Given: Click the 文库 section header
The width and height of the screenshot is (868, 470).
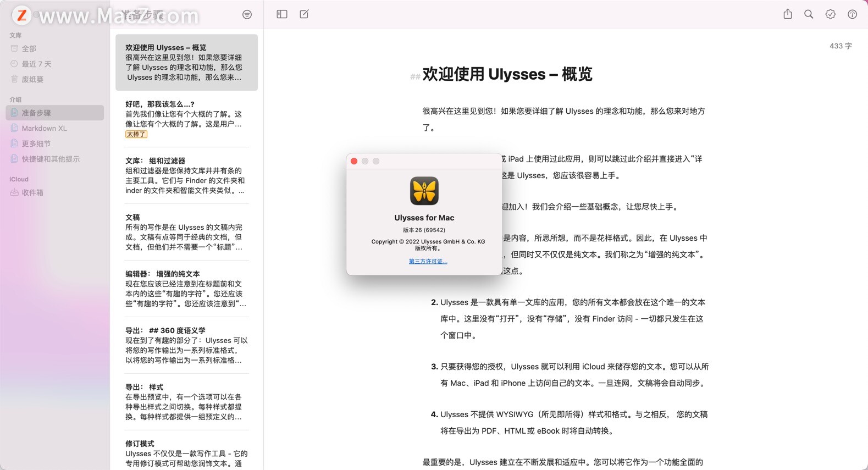Looking at the screenshot, I should pyautogui.click(x=15, y=35).
